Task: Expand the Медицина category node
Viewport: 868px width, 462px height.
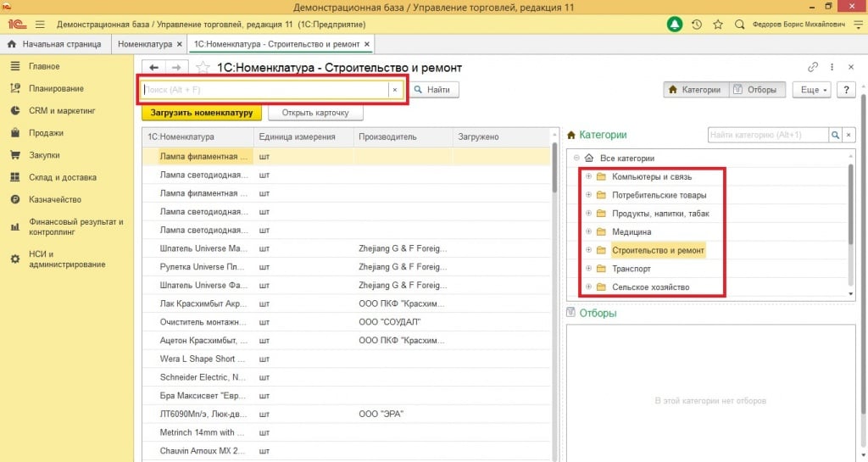Action: (x=588, y=231)
